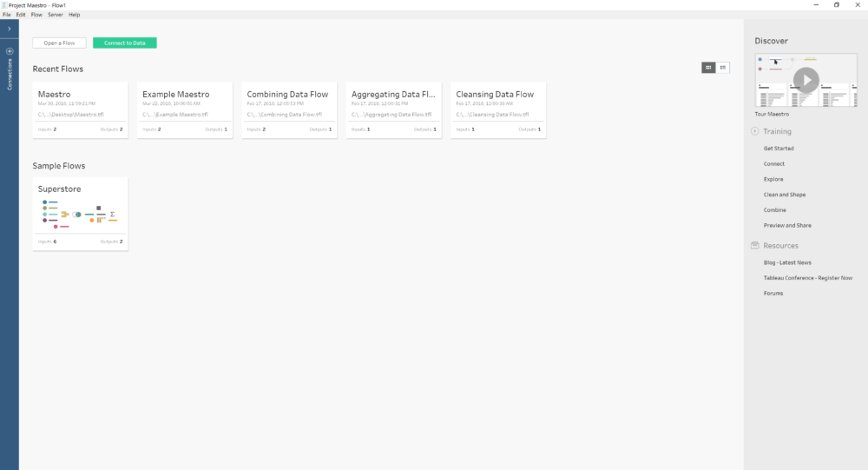Click the Connections vertical label
The image size is (868, 470).
[x=10, y=74]
